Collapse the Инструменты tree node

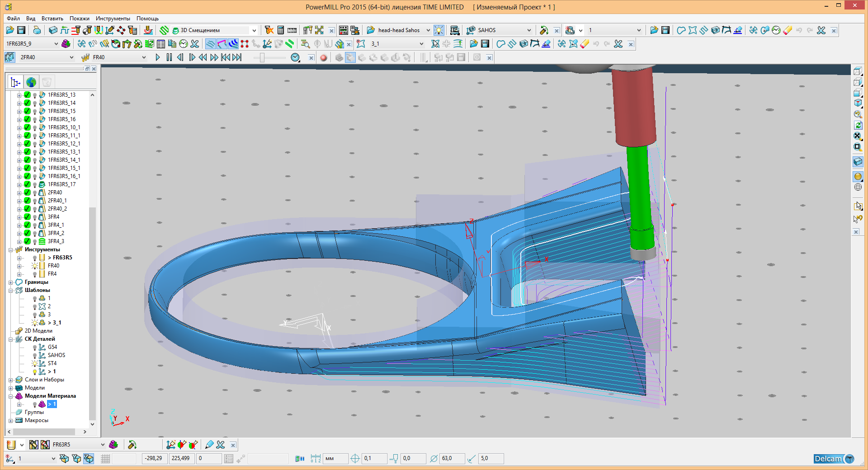[10, 249]
